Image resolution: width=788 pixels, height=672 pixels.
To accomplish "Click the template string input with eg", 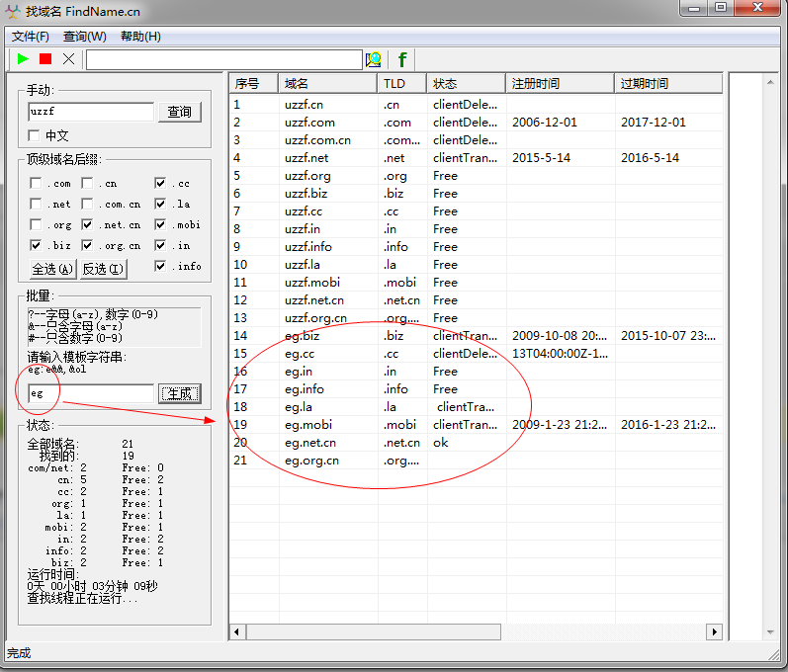I will [x=91, y=393].
